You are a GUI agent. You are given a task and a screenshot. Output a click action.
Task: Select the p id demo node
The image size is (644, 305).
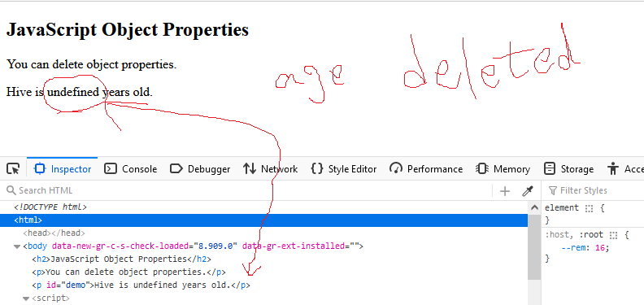tap(141, 285)
